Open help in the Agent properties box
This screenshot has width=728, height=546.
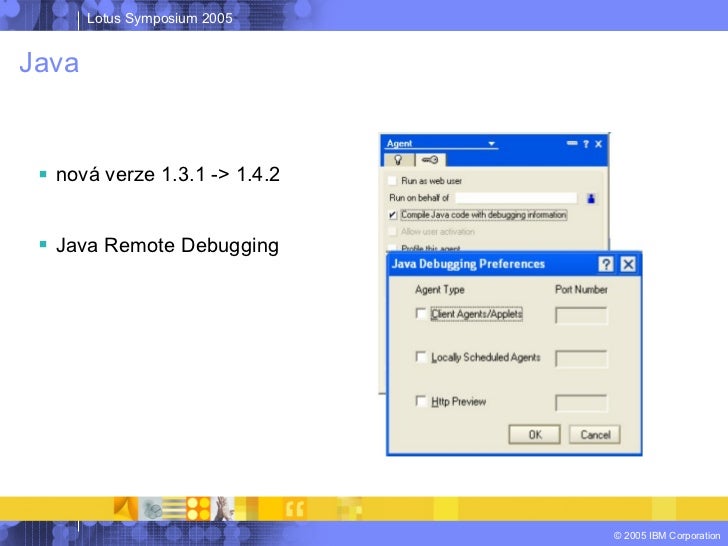pyautogui.click(x=586, y=144)
